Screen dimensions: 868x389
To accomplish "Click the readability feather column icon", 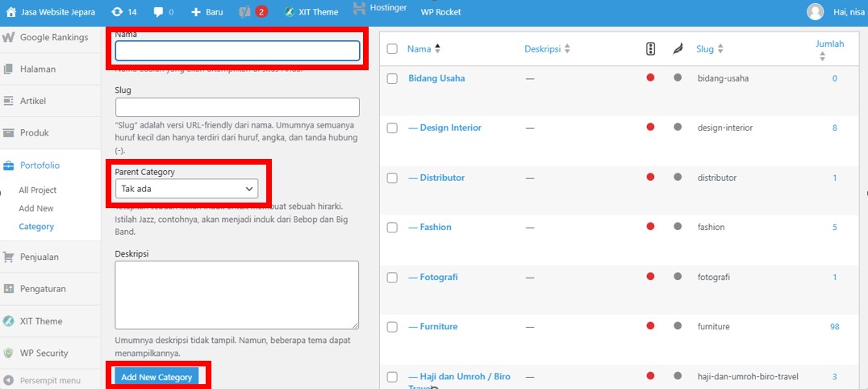I will pyautogui.click(x=678, y=48).
